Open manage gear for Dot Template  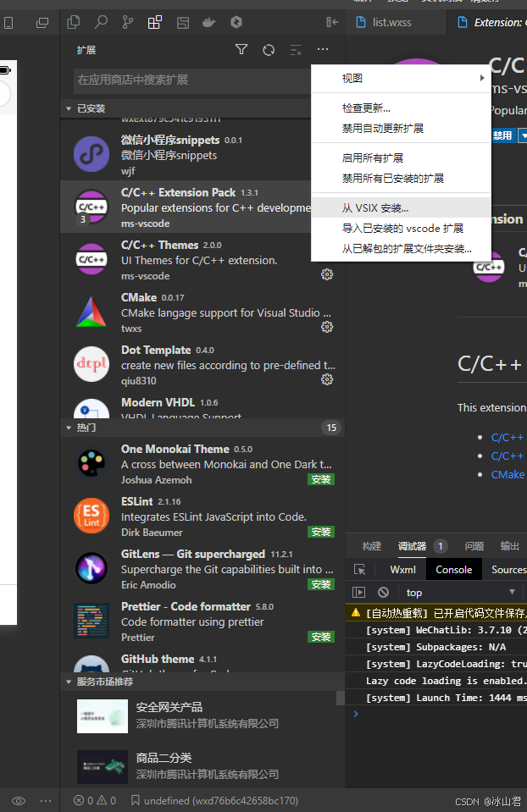[327, 379]
